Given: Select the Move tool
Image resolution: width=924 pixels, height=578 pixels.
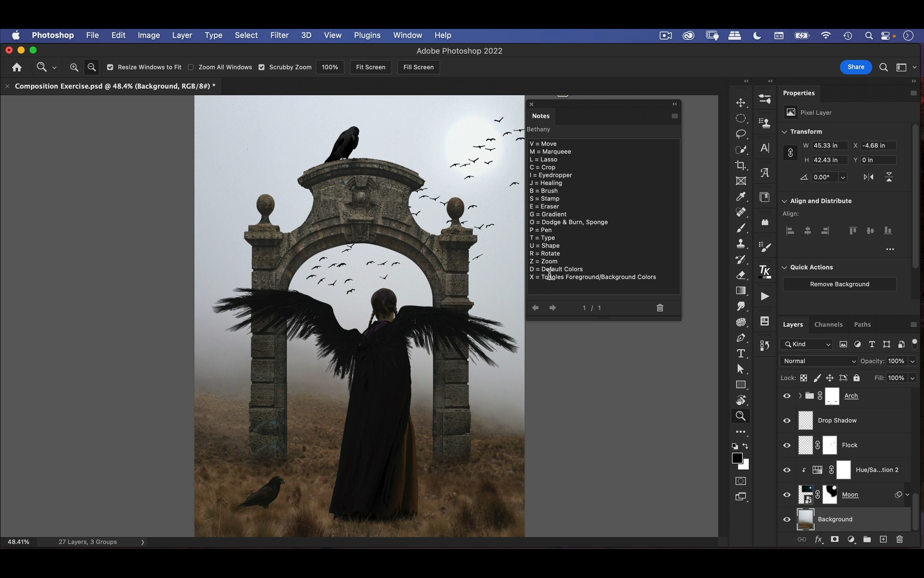Looking at the screenshot, I should point(741,103).
